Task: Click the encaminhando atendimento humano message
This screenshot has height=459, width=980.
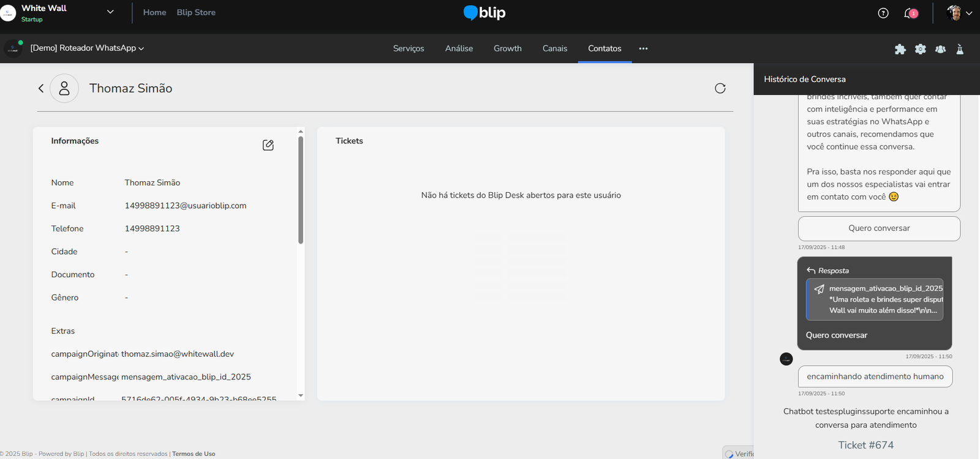Action: 875,376
